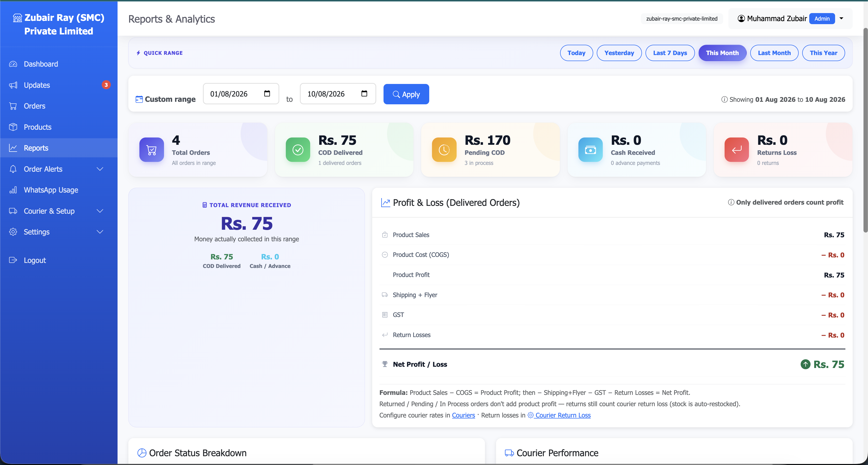Open the start date calendar picker
The image size is (868, 465).
pyautogui.click(x=267, y=94)
